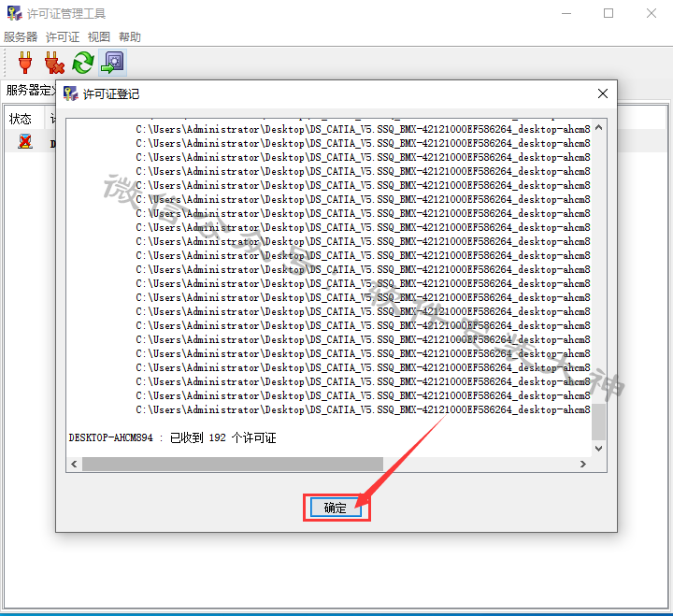Click the disconnect server plug icon
Image resolution: width=673 pixels, height=616 pixels.
[x=54, y=63]
